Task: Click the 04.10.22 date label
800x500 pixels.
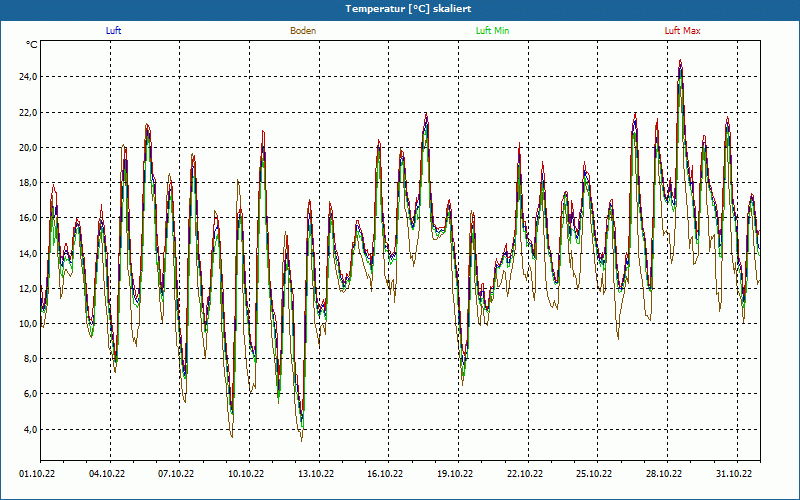Action: 107,474
